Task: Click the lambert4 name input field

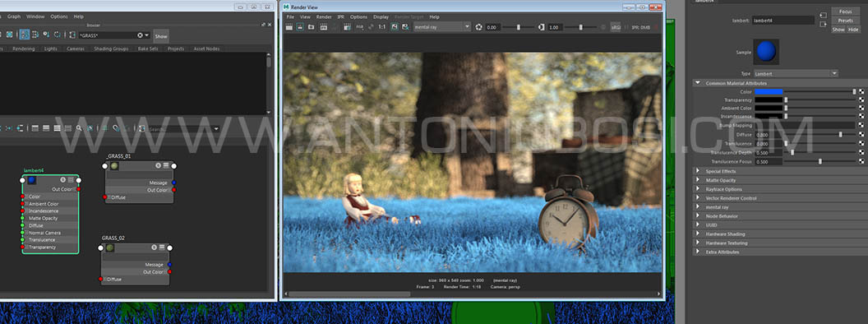Action: pyautogui.click(x=783, y=20)
